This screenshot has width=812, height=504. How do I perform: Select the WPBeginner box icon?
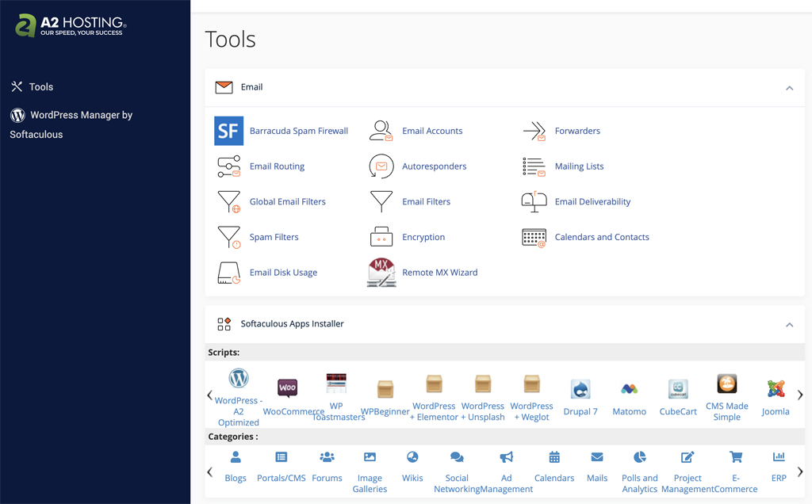[385, 389]
